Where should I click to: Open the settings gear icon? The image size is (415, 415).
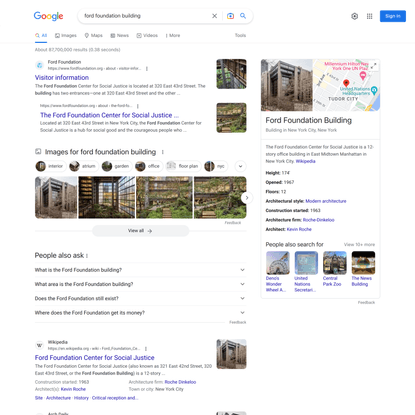point(355,16)
